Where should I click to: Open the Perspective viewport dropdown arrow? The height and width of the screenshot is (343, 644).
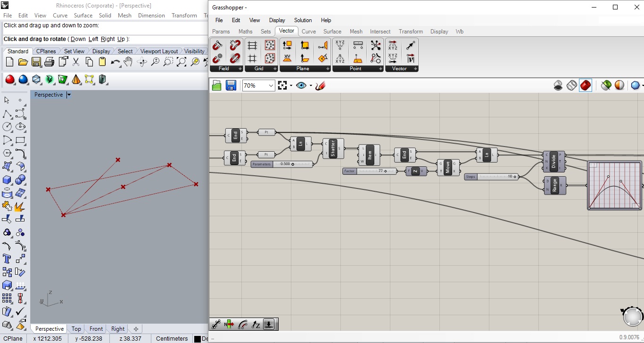69,95
